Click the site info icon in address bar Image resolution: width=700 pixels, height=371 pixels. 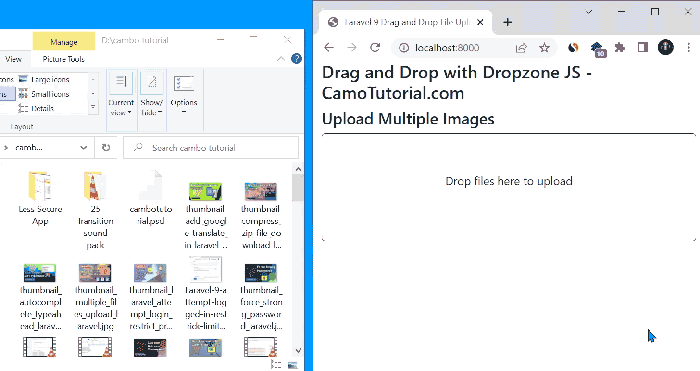(404, 47)
